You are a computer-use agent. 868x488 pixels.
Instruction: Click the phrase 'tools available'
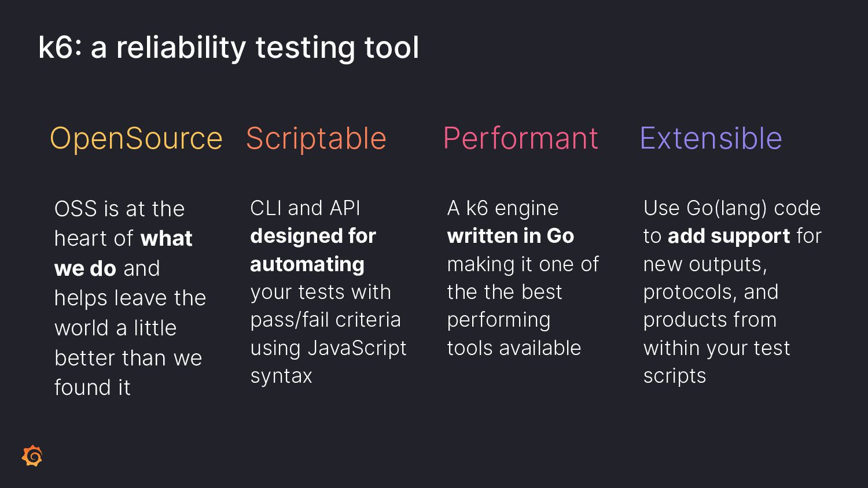coord(514,348)
